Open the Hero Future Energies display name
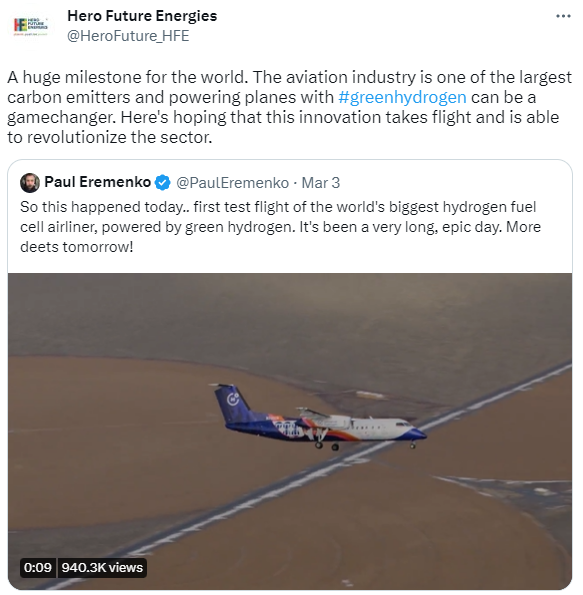 click(142, 16)
